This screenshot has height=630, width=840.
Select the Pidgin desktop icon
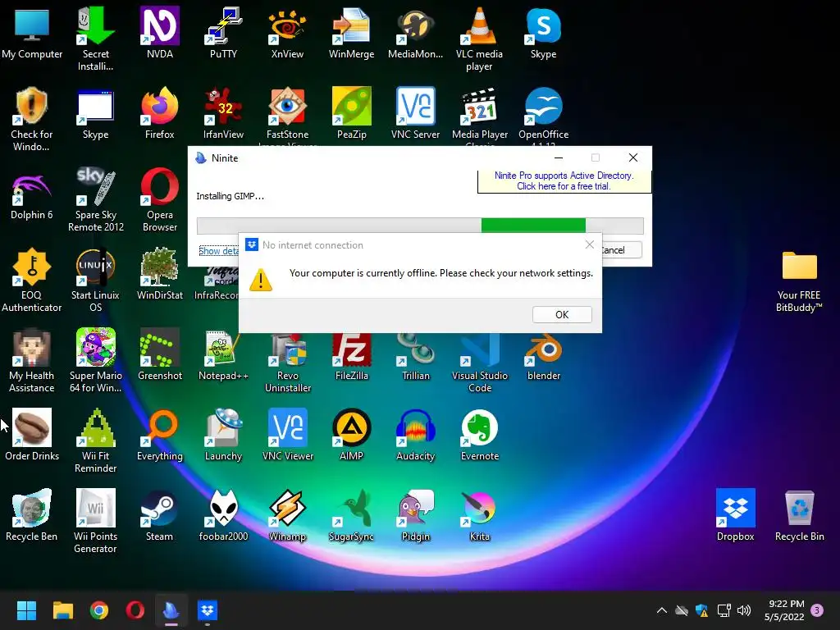[415, 515]
